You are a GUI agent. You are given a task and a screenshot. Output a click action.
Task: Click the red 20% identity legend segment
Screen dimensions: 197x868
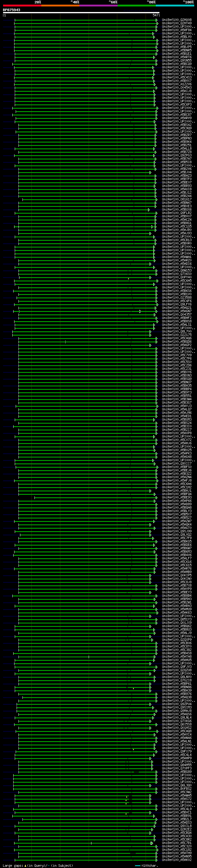click(x=22, y=6)
